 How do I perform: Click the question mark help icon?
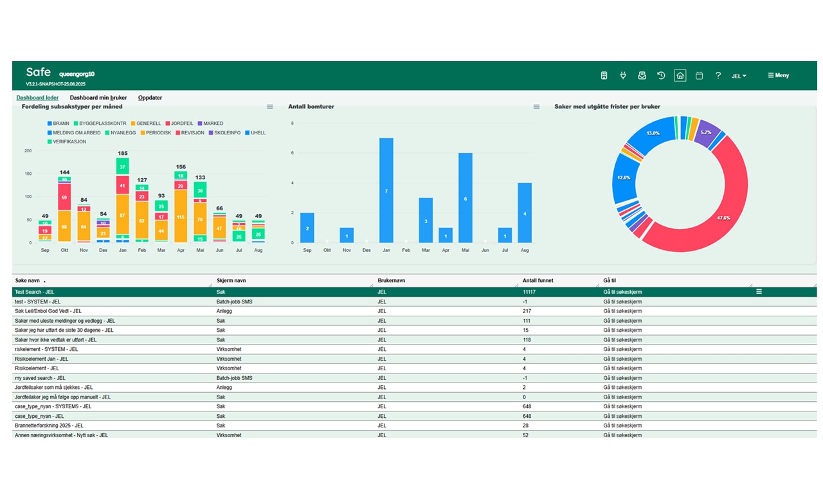coord(718,76)
